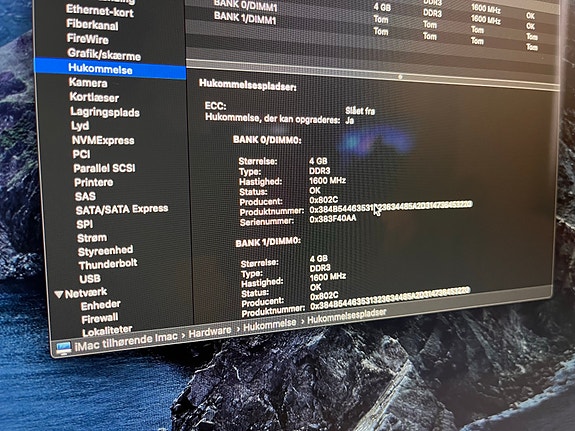The width and height of the screenshot is (575, 431).
Task: Select Parallel SCSI in the sidebar
Action: pyautogui.click(x=104, y=168)
